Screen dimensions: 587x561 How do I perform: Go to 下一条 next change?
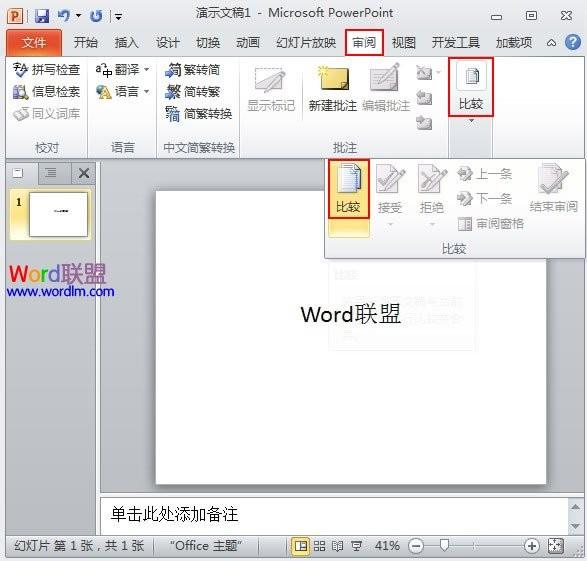(x=484, y=198)
